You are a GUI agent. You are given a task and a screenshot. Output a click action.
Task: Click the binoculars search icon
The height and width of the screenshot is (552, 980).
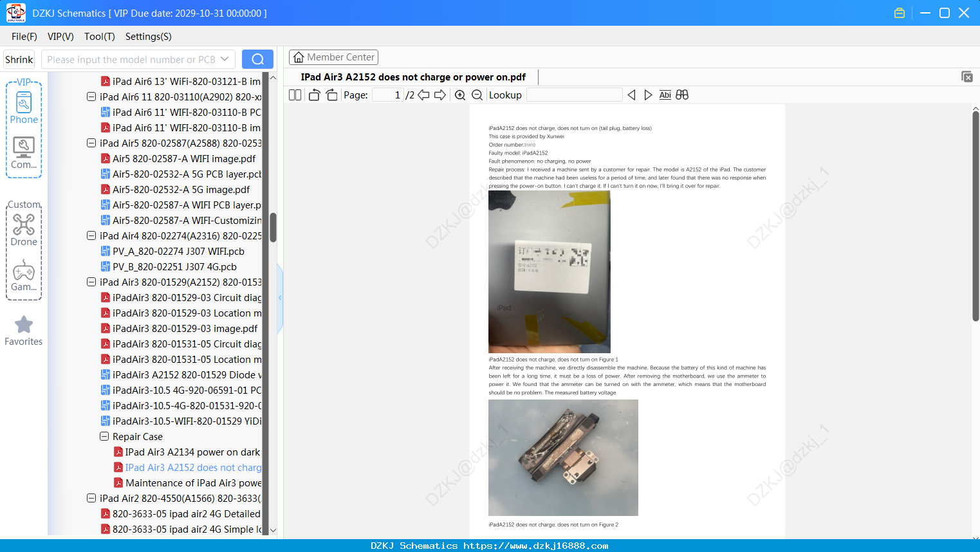(682, 95)
